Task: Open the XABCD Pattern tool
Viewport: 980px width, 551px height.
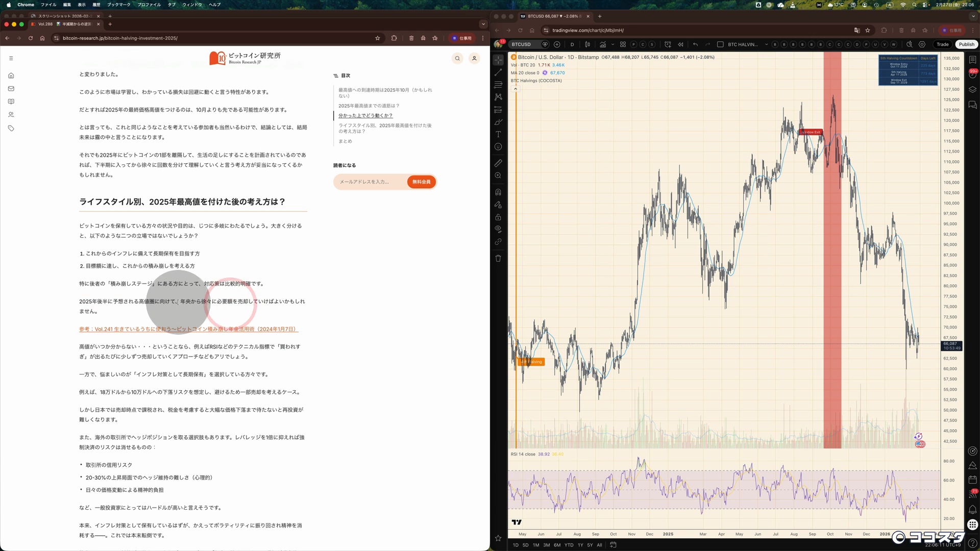Action: 498,95
